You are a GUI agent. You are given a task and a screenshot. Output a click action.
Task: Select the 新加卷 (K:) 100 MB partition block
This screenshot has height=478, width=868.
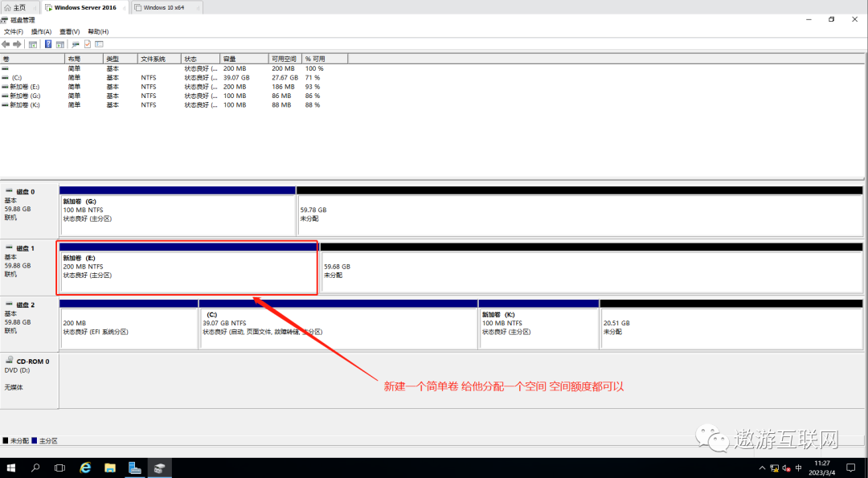click(538, 325)
